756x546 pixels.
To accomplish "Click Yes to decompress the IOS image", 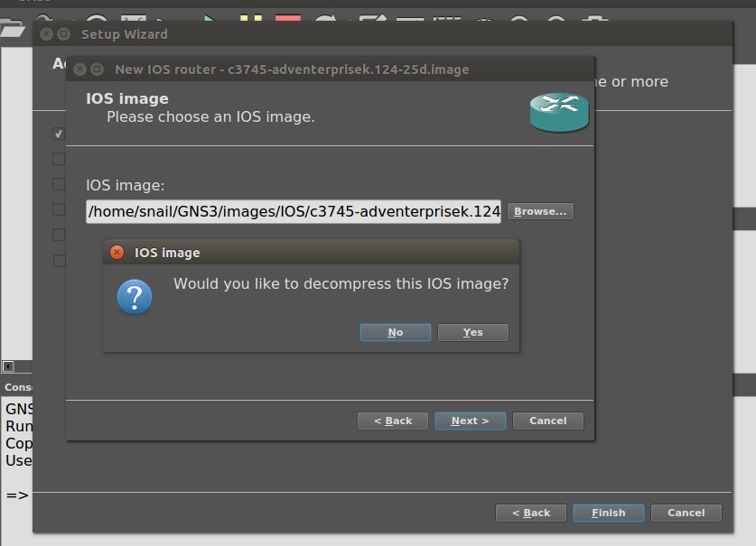I will [x=473, y=332].
